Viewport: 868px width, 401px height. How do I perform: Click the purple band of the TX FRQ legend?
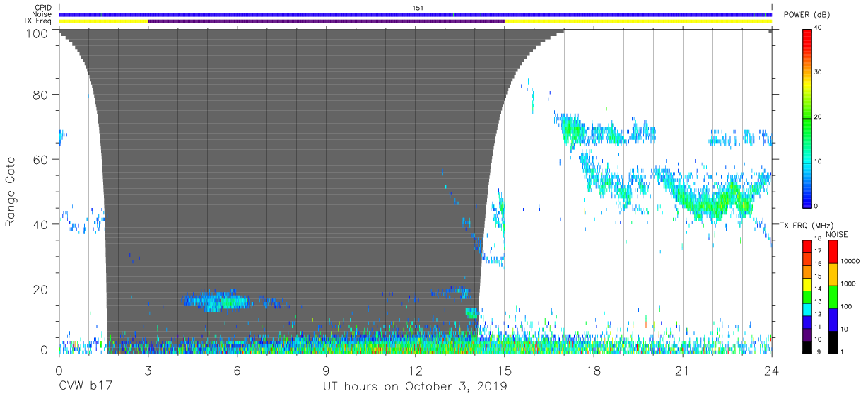click(807, 335)
